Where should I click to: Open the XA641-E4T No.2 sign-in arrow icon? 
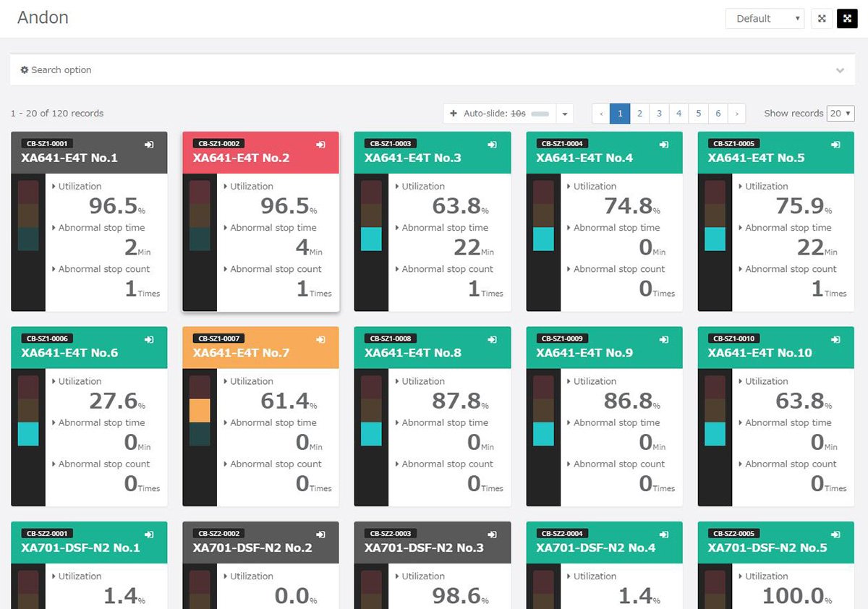pos(320,145)
